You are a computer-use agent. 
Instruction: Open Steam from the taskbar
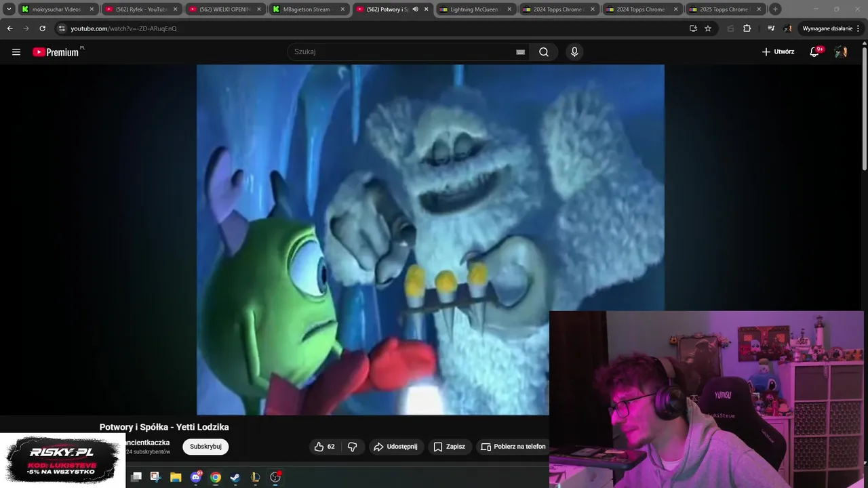(235, 477)
